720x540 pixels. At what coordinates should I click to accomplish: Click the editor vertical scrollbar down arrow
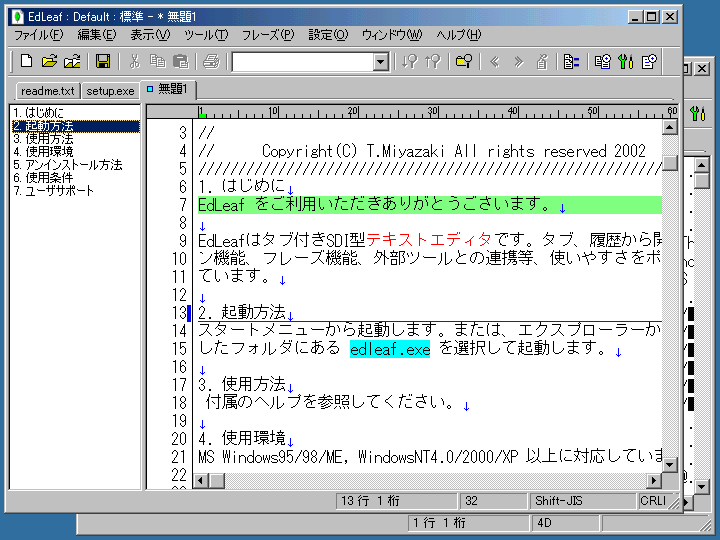(670, 465)
